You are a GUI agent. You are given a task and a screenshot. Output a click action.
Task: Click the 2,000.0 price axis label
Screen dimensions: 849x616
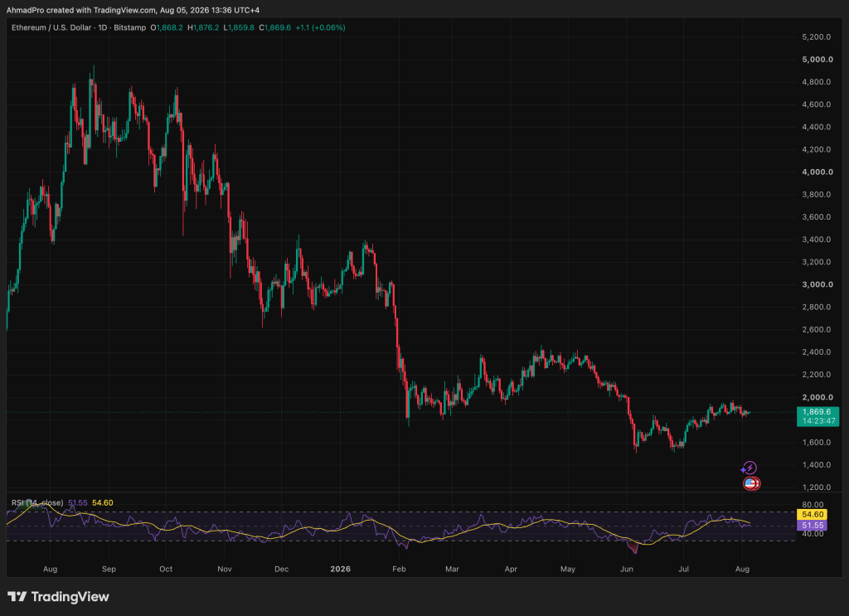tap(817, 397)
